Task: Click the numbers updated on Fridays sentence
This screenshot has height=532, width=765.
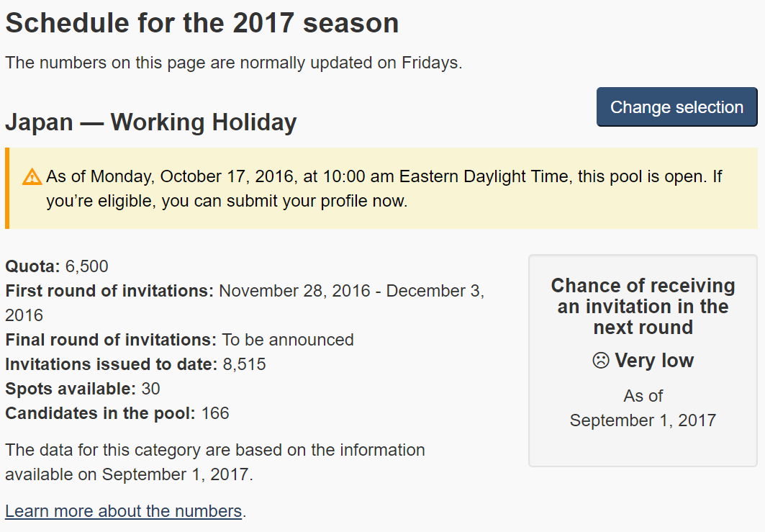Action: [234, 63]
